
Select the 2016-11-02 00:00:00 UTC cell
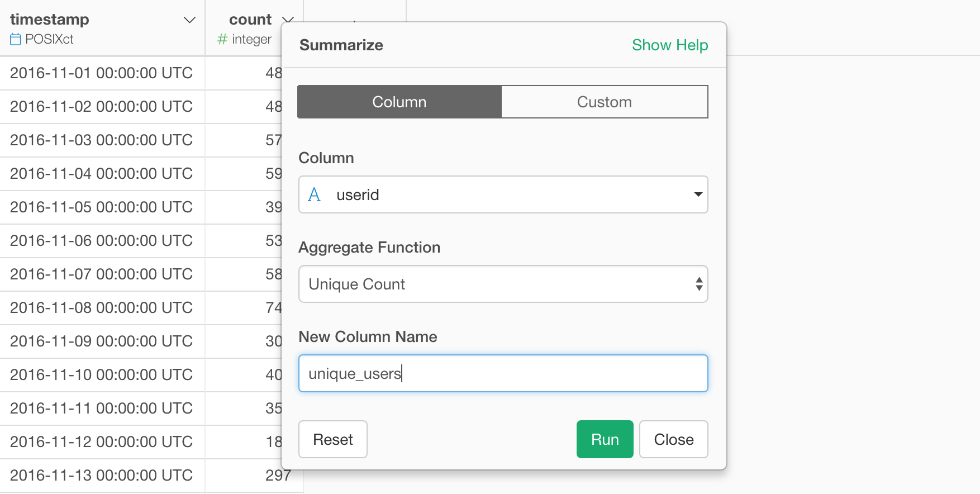[102, 107]
